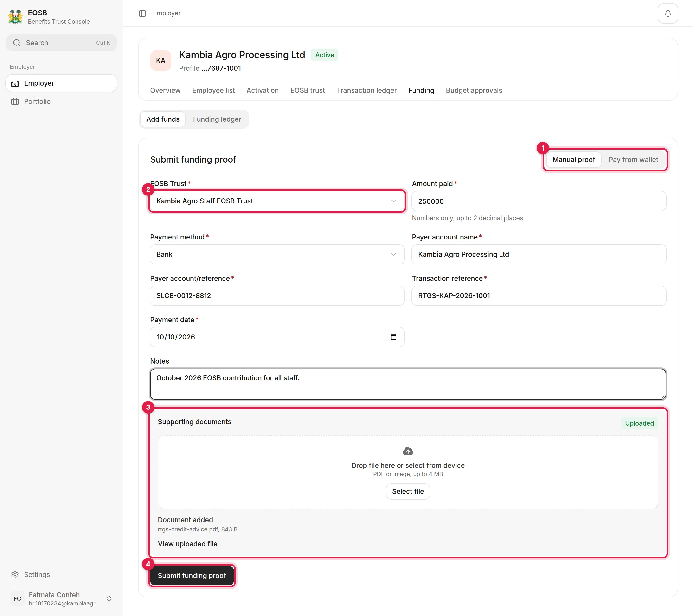Viewport: 693px width, 616px height.
Task: Open Settings in the sidebar
Action: 61,575
